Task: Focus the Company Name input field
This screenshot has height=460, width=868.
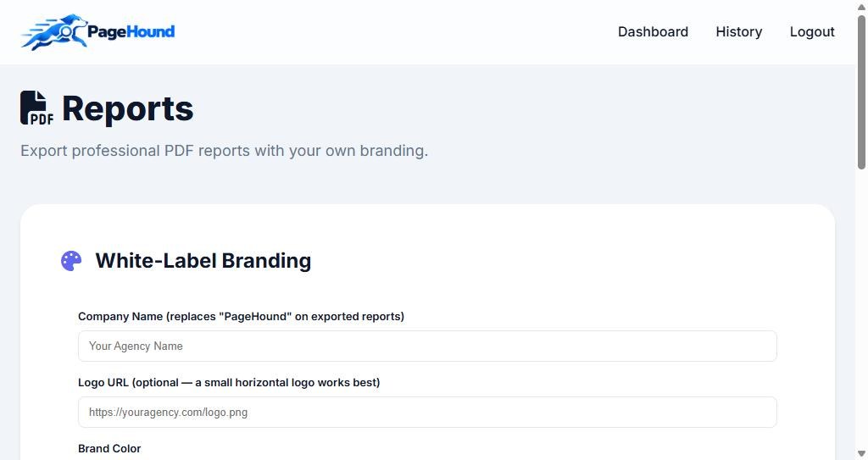Action: coord(427,346)
